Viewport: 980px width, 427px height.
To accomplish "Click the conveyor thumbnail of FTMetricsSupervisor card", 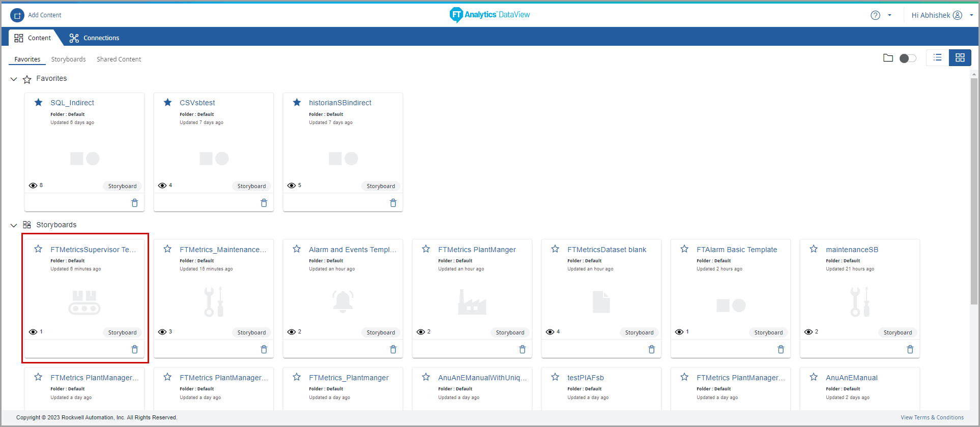I will coord(84,302).
